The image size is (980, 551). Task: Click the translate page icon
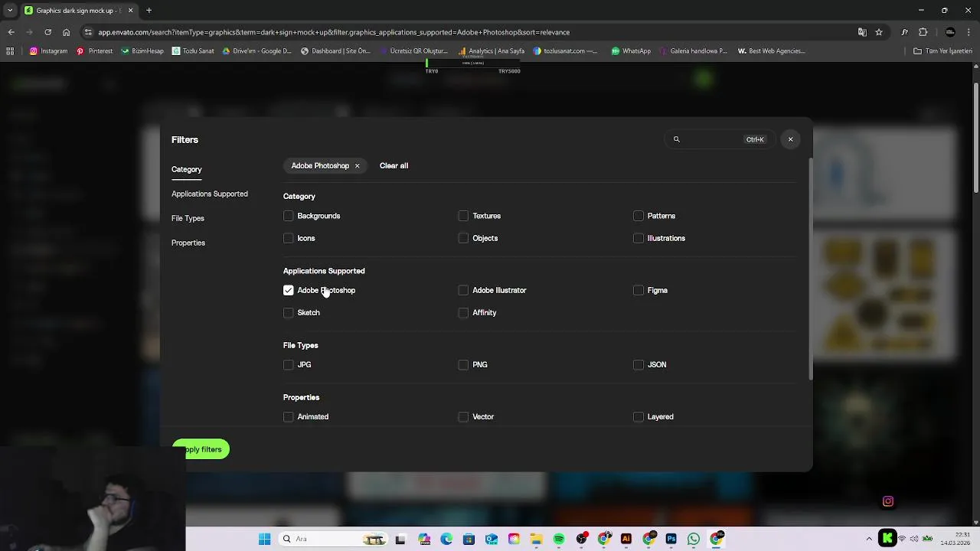point(862,32)
